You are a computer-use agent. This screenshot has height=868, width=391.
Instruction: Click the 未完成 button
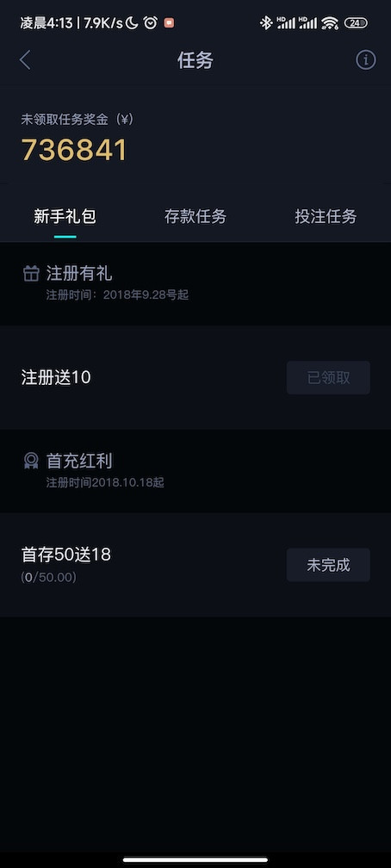(x=328, y=565)
